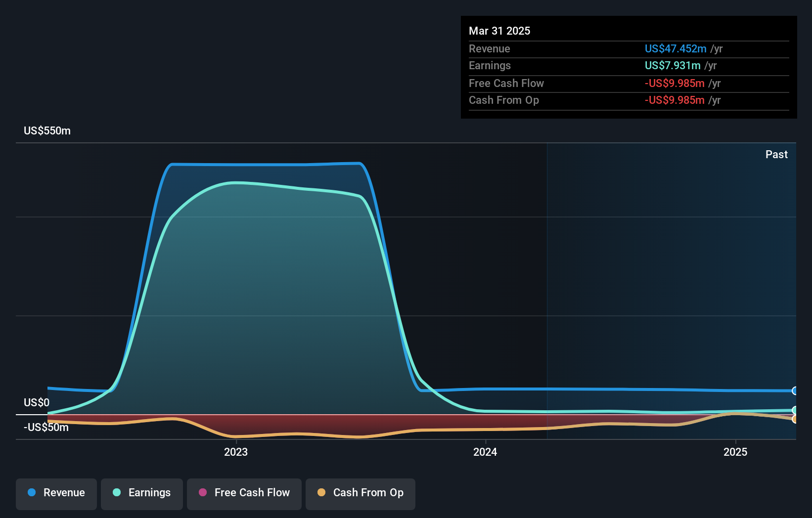This screenshot has height=518, width=812.
Task: Toggle the Free Cash Flow legend button
Action: tap(244, 494)
